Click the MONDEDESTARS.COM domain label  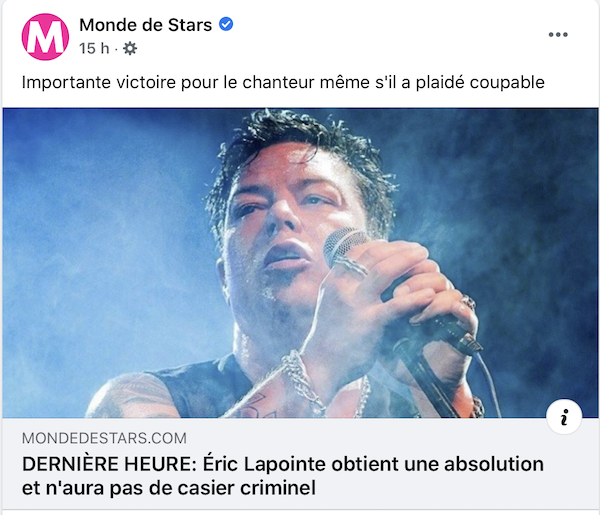pyautogui.click(x=104, y=438)
